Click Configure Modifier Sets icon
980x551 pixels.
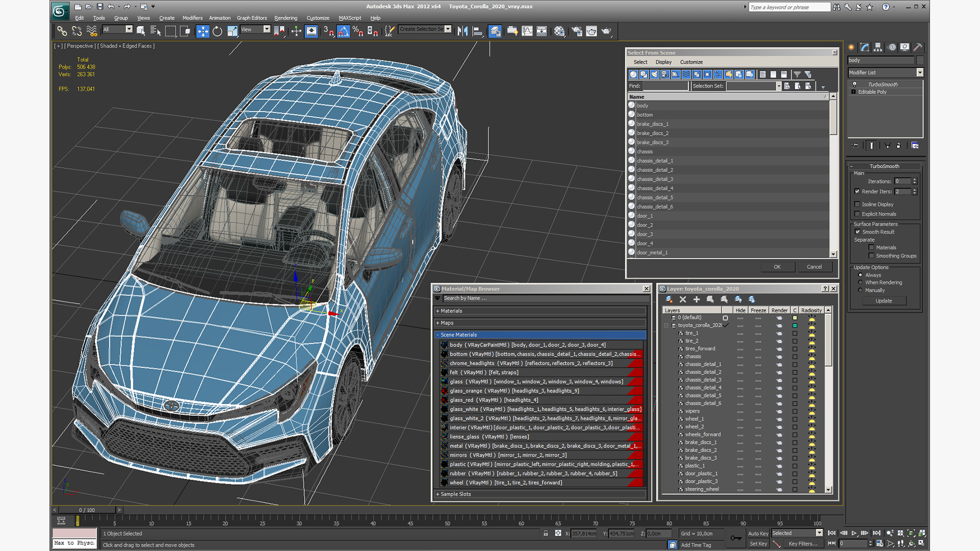pyautogui.click(x=915, y=145)
